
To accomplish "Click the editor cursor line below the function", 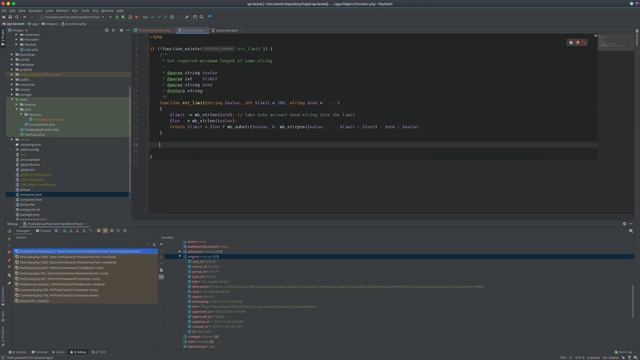I will click(373, 144).
